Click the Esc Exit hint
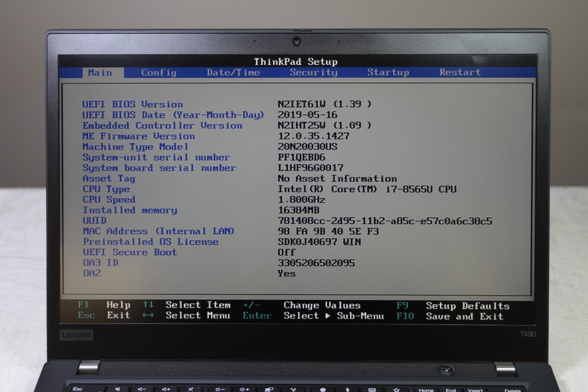Screen dimensions: 588x392 click(104, 316)
